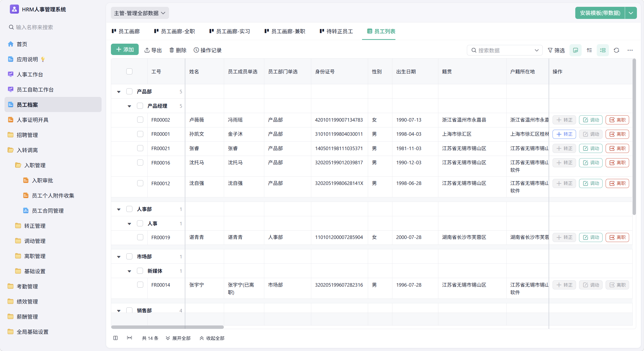Check the 产品部 group checkbox
This screenshot has width=644, height=351.
click(x=129, y=91)
